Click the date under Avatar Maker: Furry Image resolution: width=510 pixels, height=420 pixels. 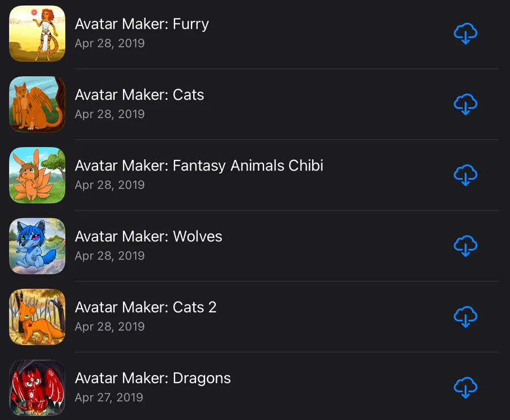109,43
